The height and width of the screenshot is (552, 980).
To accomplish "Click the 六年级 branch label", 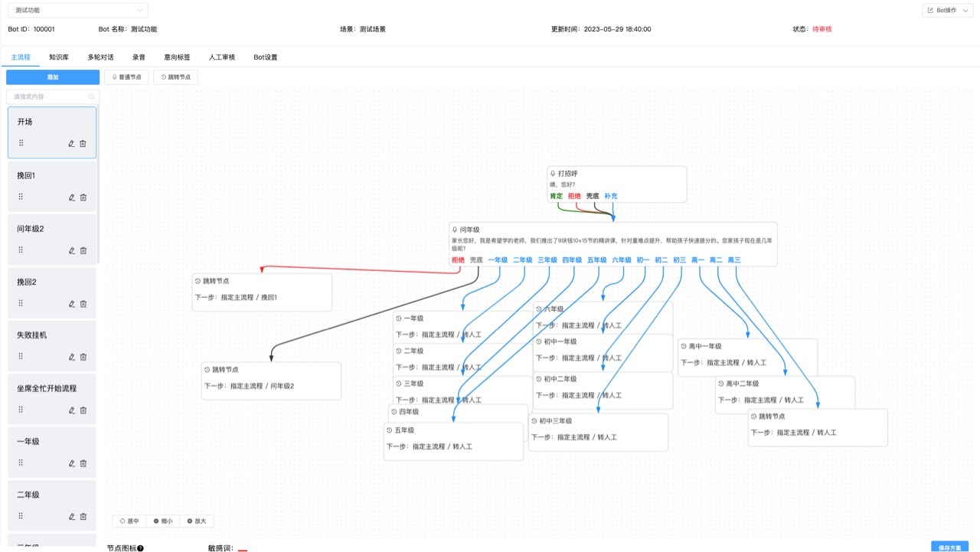I will pyautogui.click(x=622, y=260).
